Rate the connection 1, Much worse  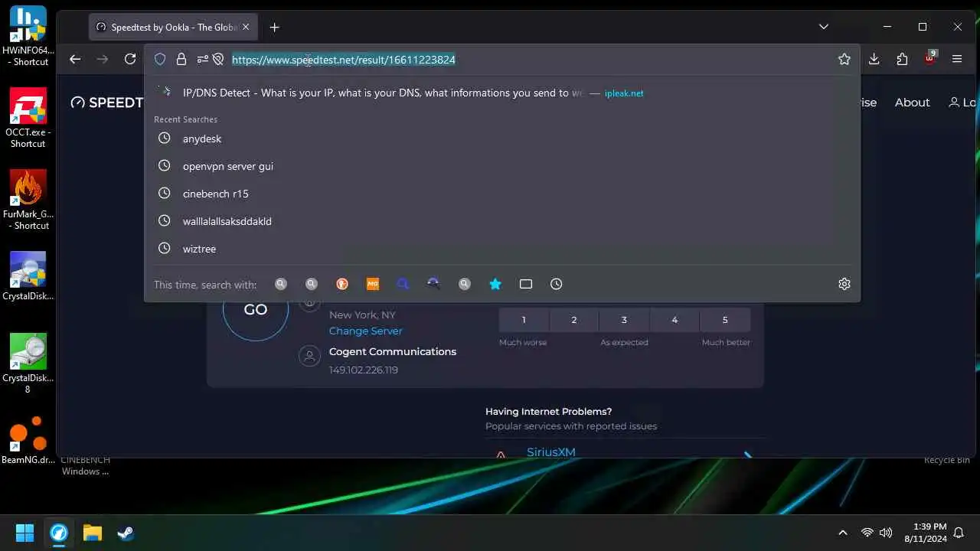click(x=524, y=320)
